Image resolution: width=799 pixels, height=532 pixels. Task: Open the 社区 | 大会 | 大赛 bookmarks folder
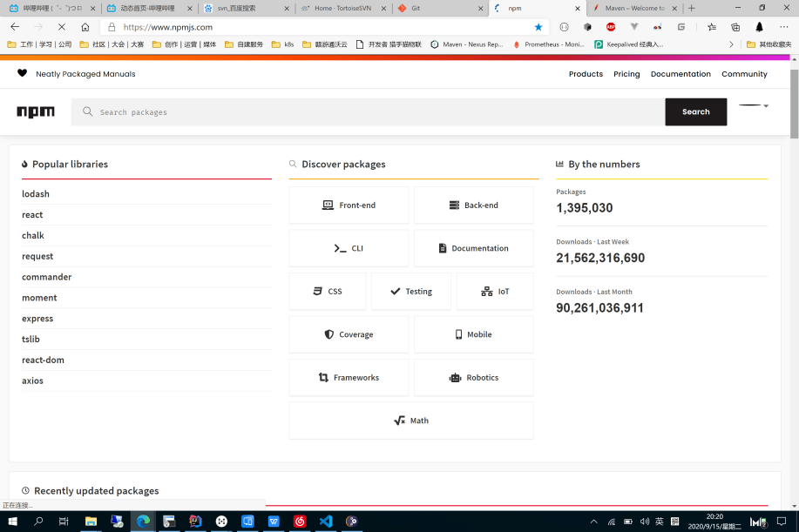point(112,44)
